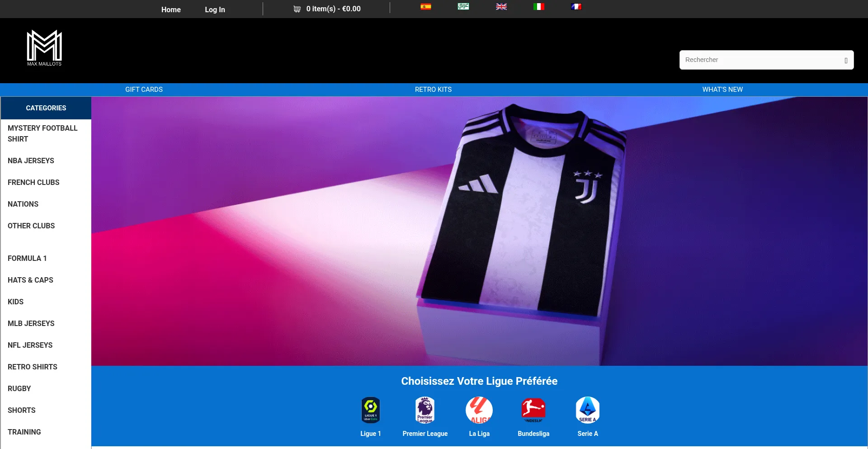Open the Rugby category
Screen dimensions: 868x449
[19, 388]
